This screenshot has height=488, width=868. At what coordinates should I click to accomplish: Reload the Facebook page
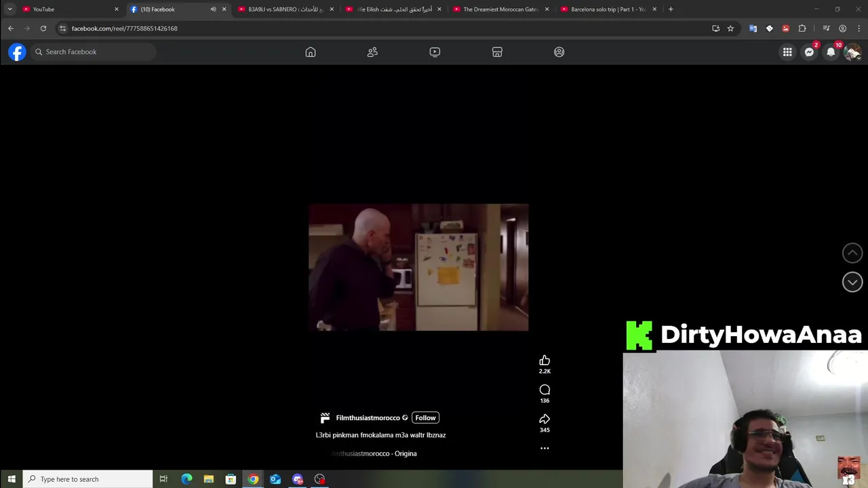[43, 28]
